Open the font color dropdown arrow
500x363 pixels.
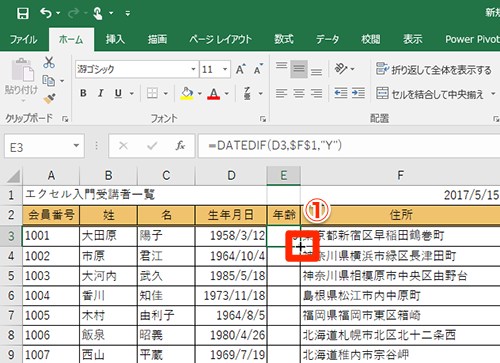pos(227,94)
